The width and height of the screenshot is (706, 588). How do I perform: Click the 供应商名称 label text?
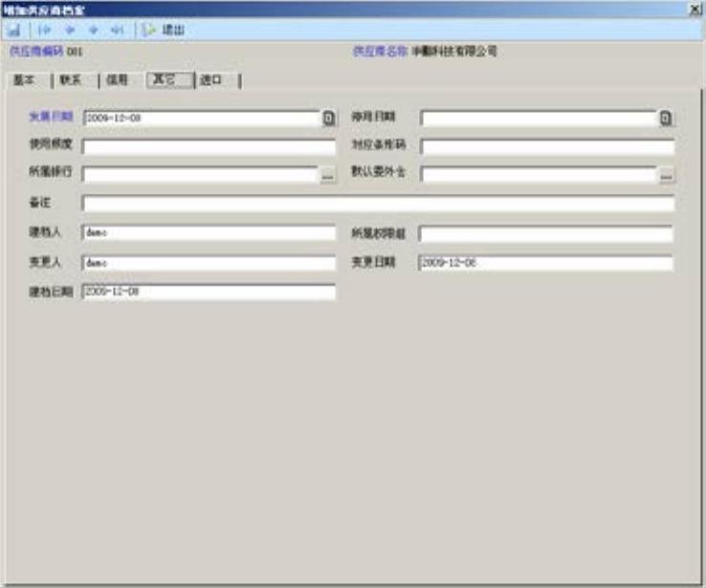pyautogui.click(x=380, y=51)
